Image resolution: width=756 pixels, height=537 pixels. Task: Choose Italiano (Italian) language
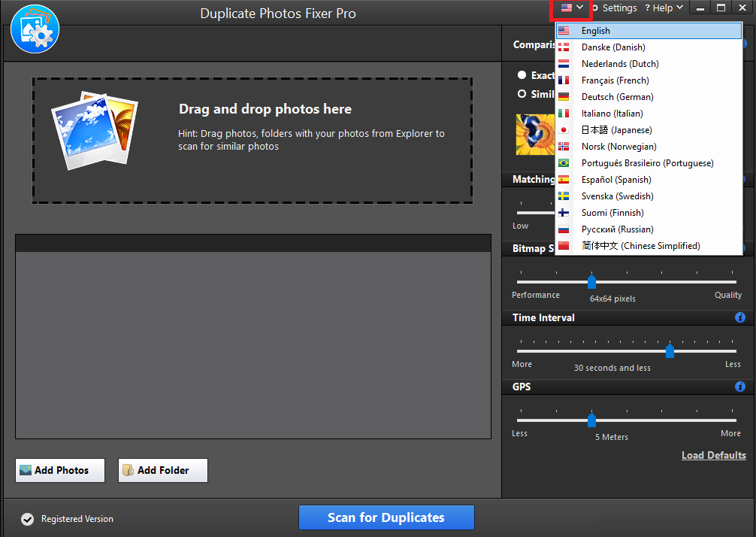tap(649, 114)
